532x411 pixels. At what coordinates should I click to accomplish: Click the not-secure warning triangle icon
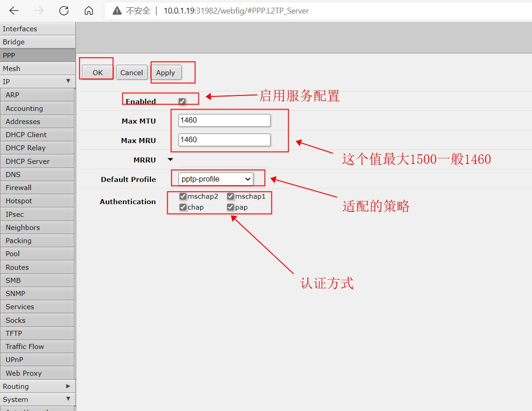[x=117, y=11]
